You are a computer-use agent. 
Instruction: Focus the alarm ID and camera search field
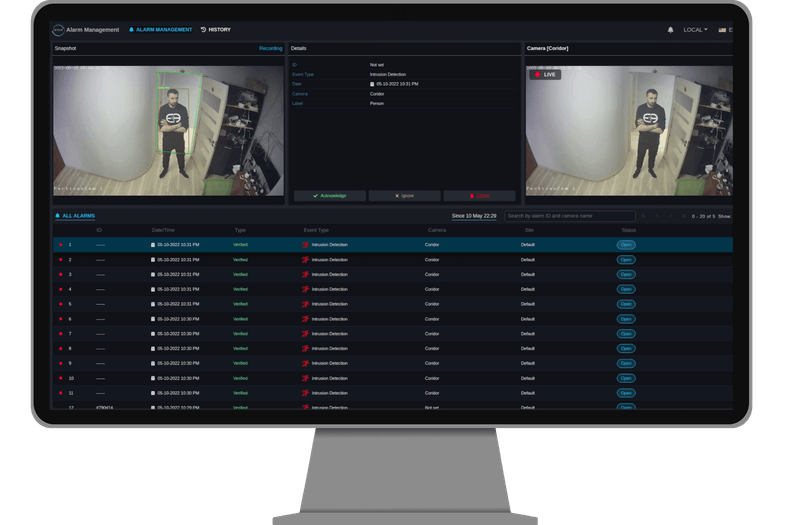click(570, 216)
